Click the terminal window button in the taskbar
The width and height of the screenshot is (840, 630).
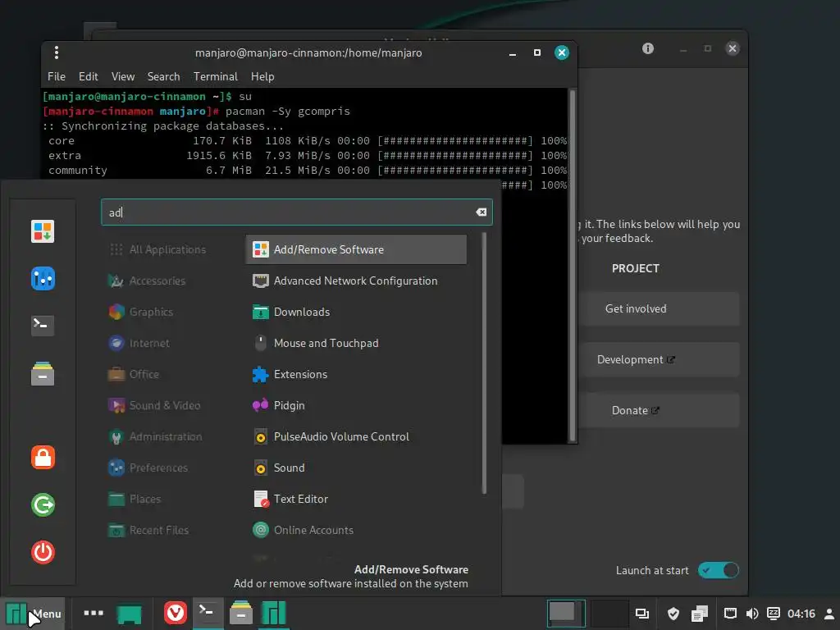coord(208,614)
